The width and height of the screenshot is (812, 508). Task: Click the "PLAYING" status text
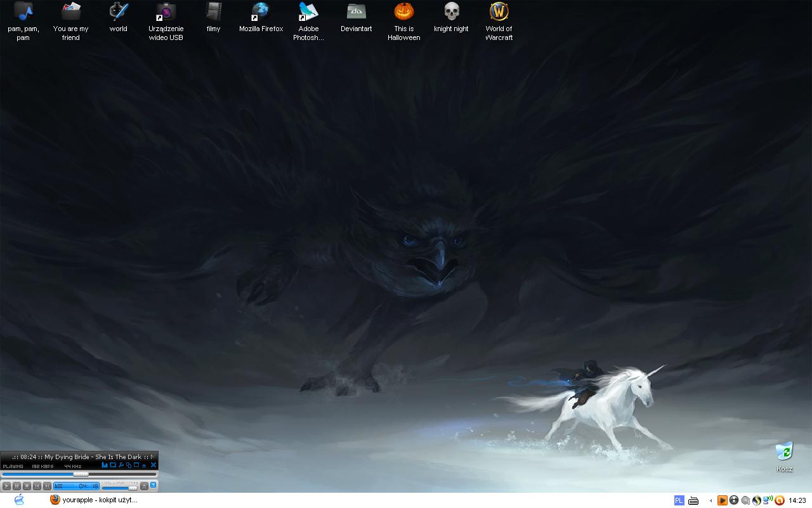coord(13,466)
